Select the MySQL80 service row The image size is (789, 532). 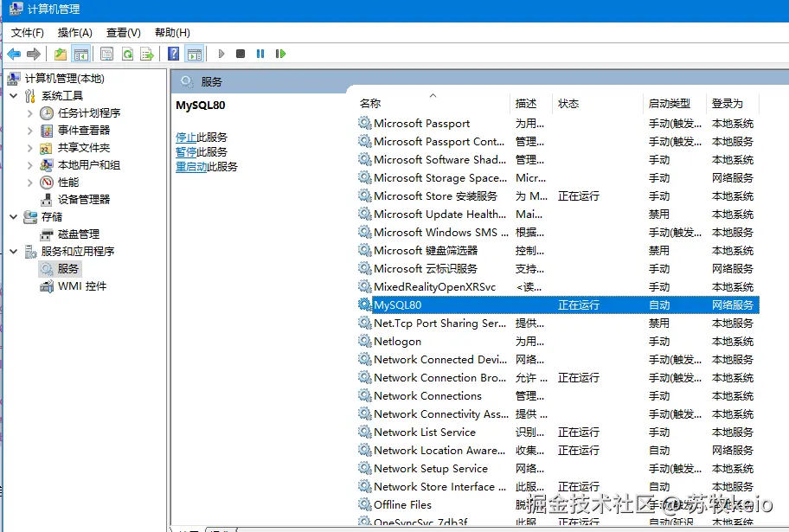557,305
